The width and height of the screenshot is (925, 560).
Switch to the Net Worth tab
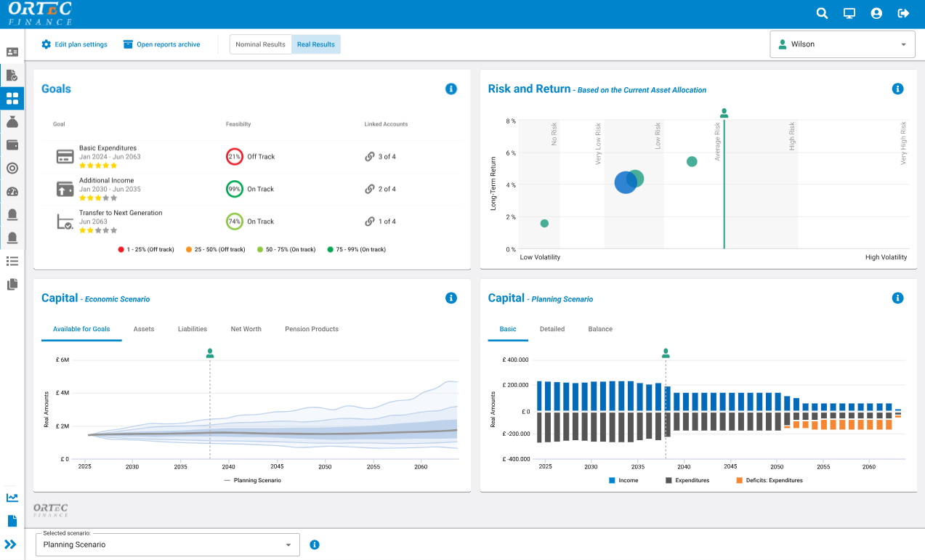coord(246,329)
